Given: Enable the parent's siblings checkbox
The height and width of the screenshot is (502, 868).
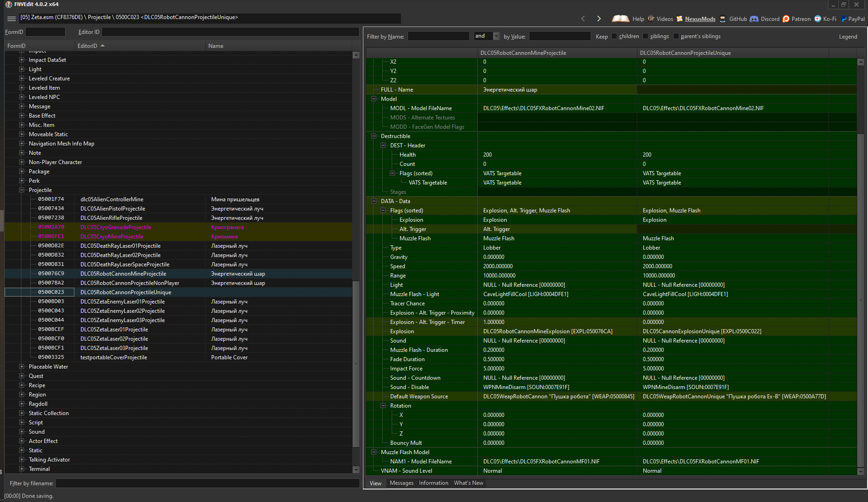Looking at the screenshot, I should click(676, 36).
